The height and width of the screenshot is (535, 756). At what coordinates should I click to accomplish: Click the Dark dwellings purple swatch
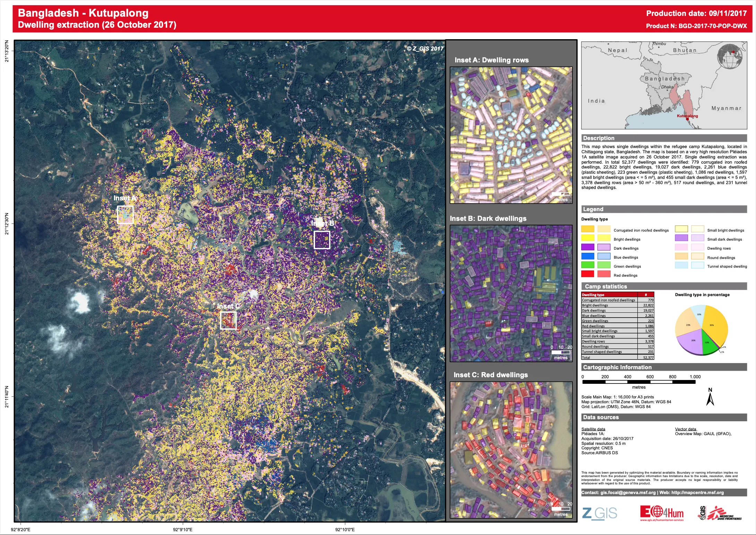point(588,247)
